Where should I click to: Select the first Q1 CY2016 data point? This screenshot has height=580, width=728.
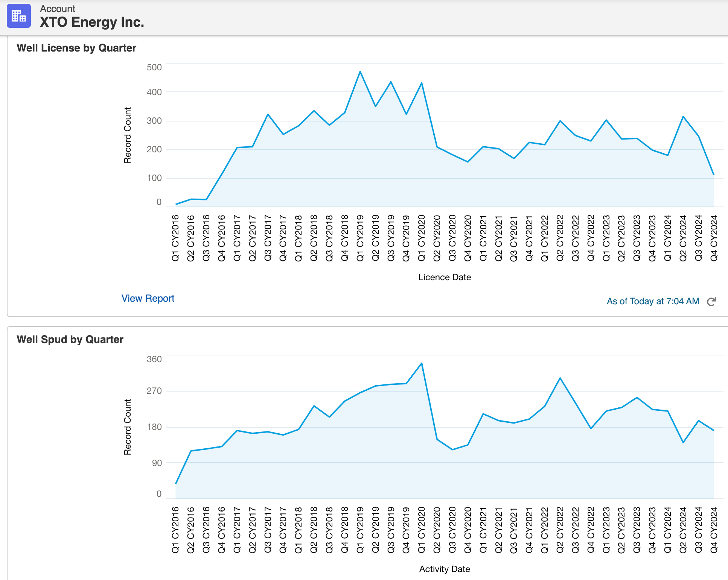[175, 203]
